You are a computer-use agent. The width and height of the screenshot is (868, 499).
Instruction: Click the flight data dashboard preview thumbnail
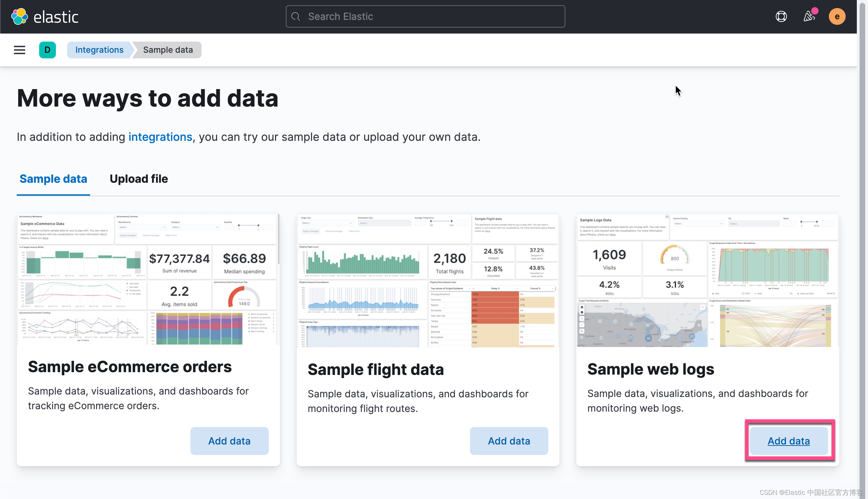[428, 280]
